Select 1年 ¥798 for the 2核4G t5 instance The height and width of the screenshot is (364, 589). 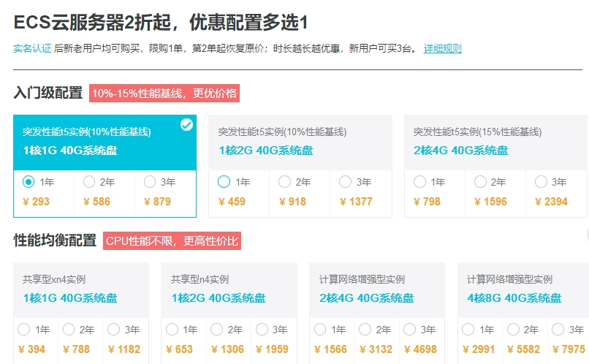[x=419, y=182]
